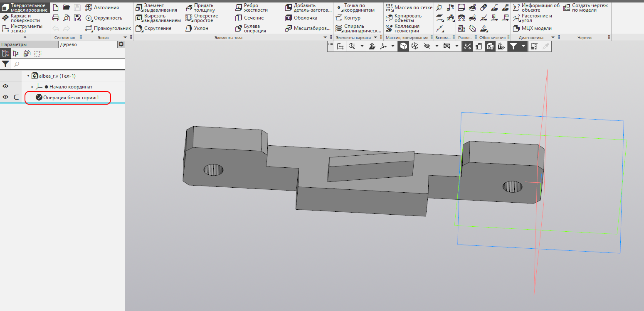Click Добавить деталь-заготовку command
The image size is (644, 311).
tap(308, 7)
